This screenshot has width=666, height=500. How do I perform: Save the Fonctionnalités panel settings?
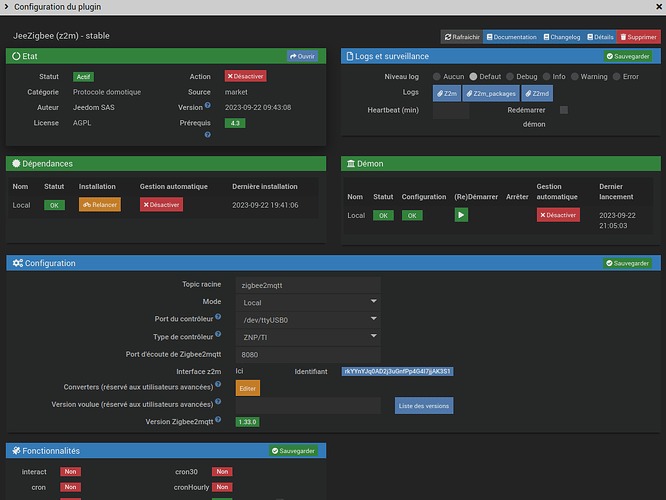(293, 451)
